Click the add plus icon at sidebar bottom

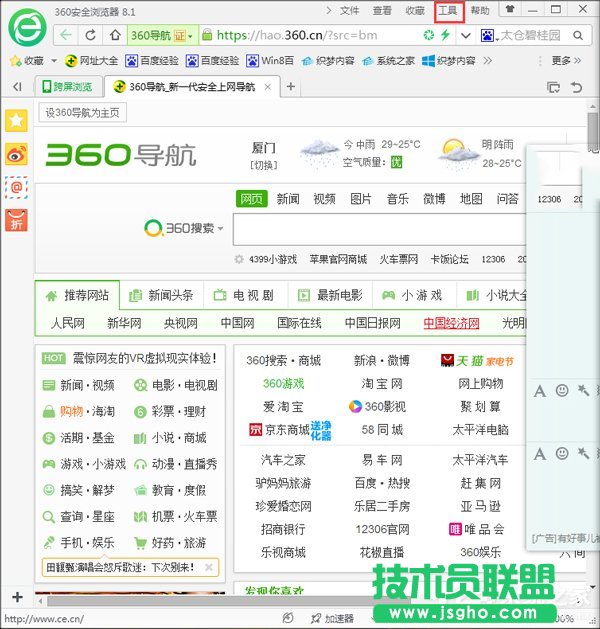pos(16,596)
